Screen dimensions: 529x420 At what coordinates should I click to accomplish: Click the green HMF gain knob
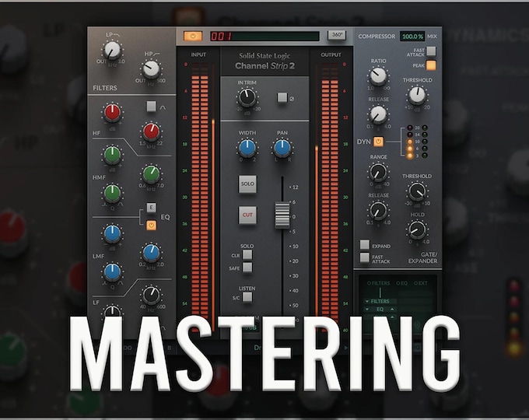(x=112, y=155)
